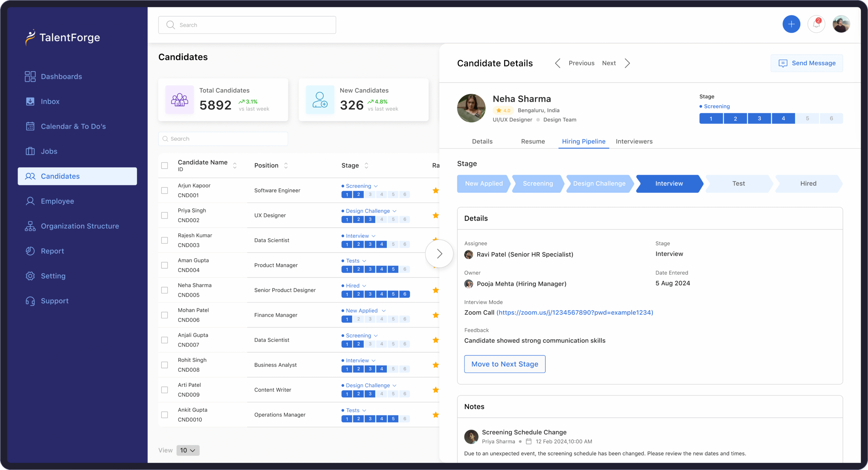Click the New Candidates add-person icon
This screenshot has width=868, height=470.
[320, 100]
